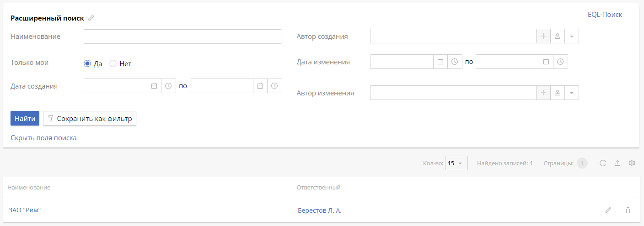This screenshot has width=644, height=226.
Task: Select Да for Только мои
Action: 88,64
